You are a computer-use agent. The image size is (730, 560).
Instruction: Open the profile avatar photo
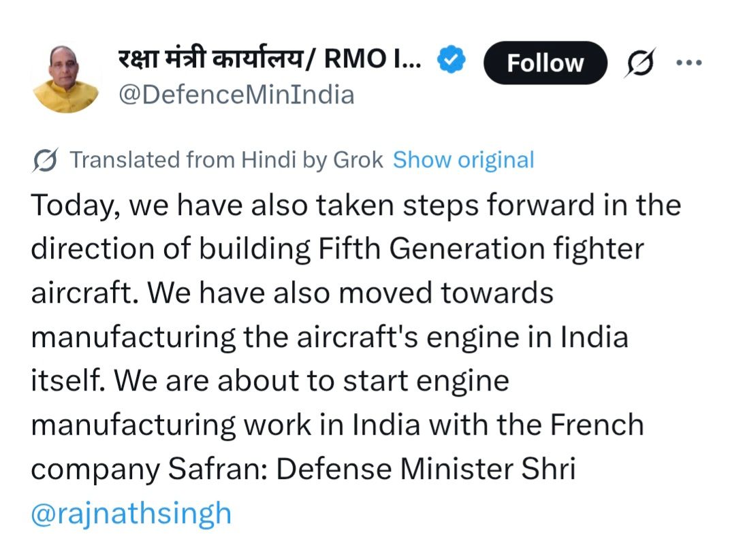[66, 79]
